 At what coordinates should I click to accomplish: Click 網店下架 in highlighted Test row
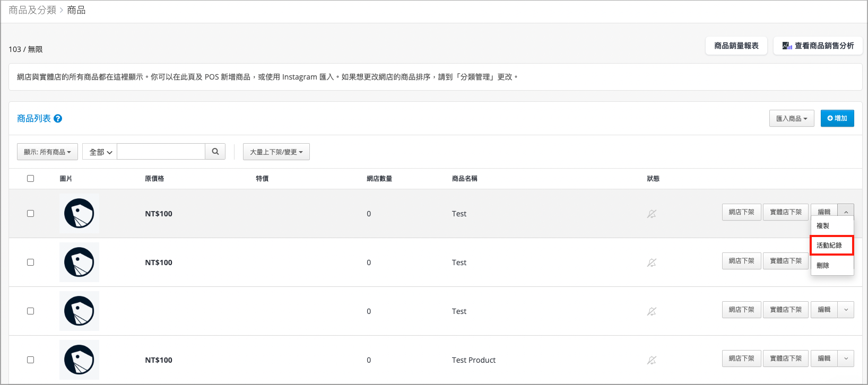point(742,212)
